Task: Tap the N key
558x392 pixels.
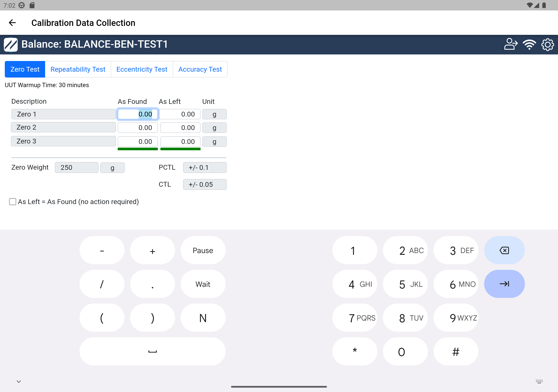Action: click(203, 318)
